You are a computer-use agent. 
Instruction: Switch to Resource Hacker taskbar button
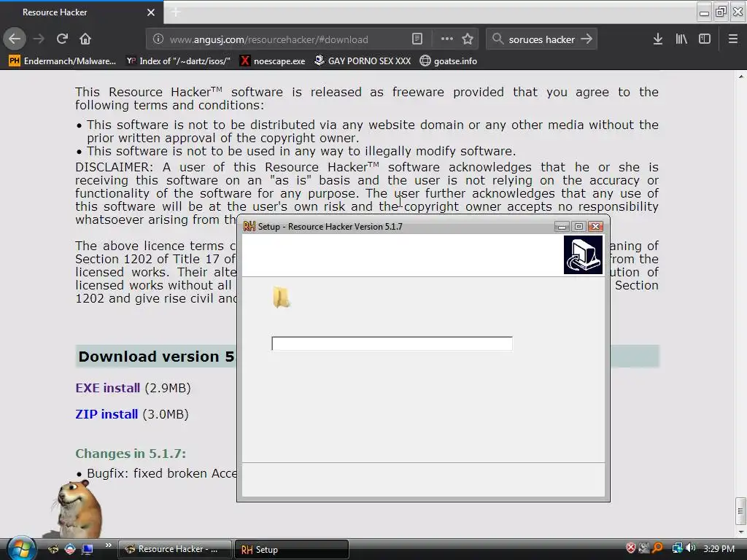pyautogui.click(x=175, y=549)
